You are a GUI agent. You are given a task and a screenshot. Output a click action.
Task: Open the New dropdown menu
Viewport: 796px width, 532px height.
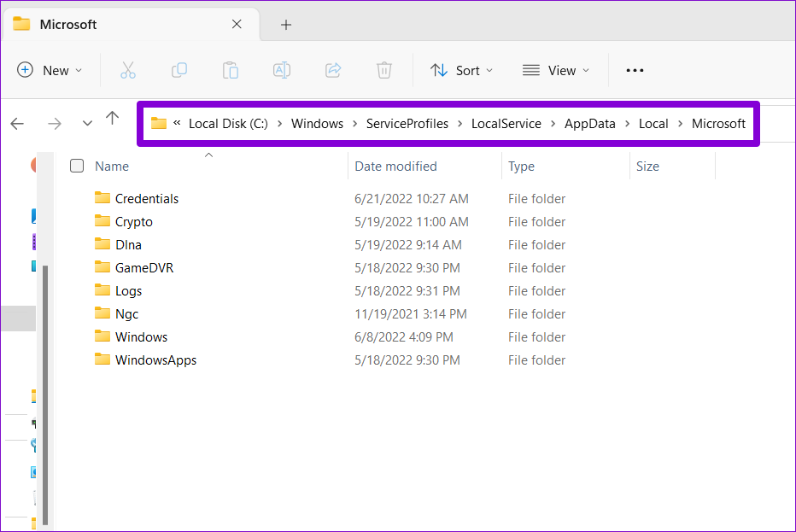[50, 70]
